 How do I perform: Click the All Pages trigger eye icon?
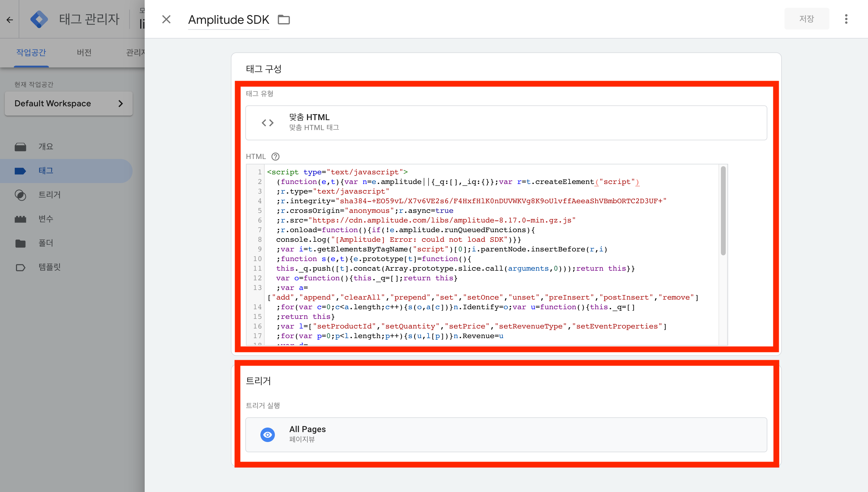click(x=267, y=434)
